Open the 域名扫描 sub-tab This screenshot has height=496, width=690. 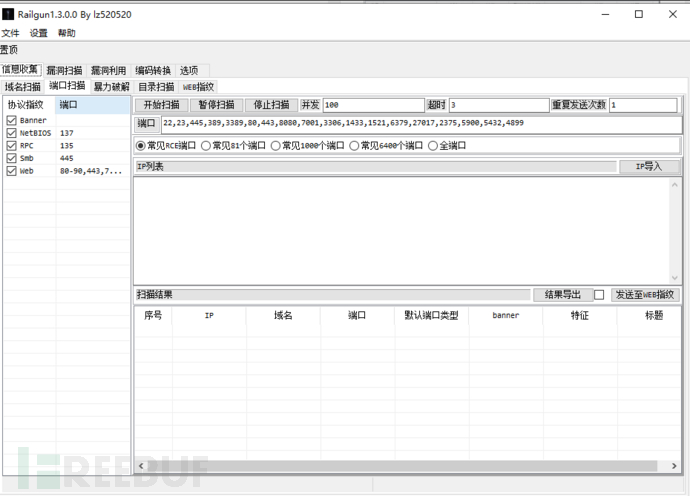pos(22,87)
